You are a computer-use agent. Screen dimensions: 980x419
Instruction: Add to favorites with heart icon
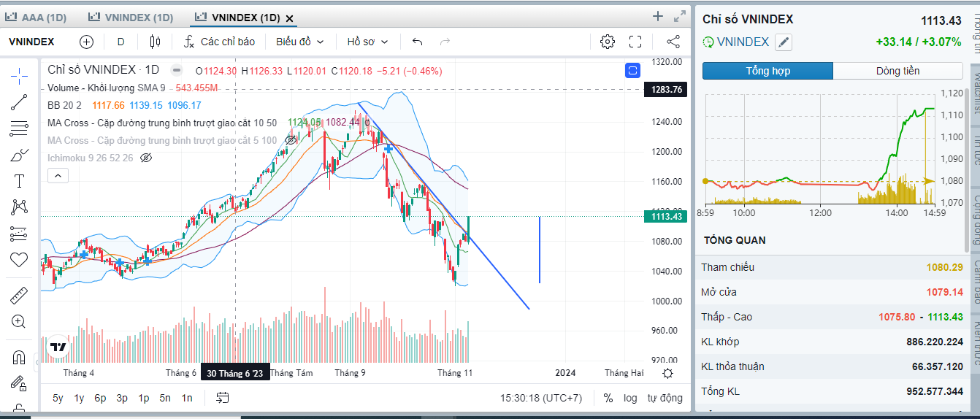pyautogui.click(x=19, y=259)
